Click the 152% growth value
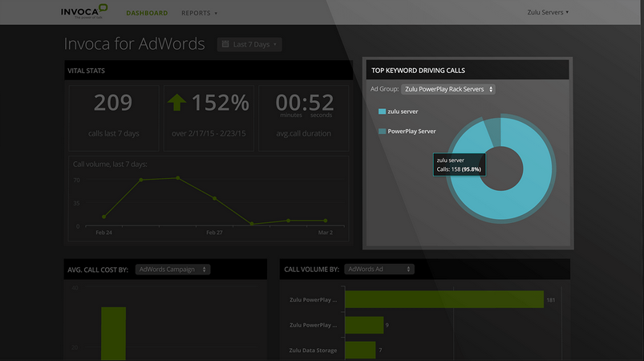The height and width of the screenshot is (361, 644). [x=220, y=102]
